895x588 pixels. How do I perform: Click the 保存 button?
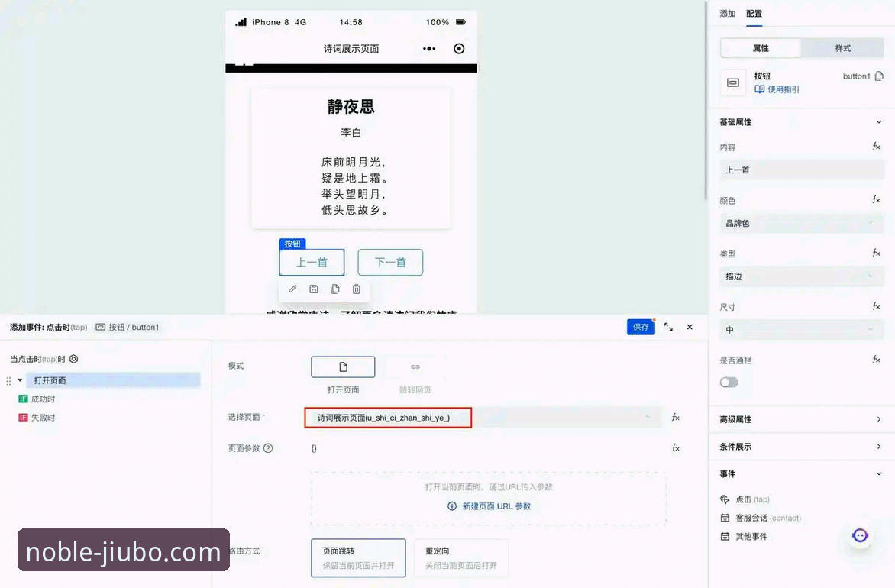coord(641,327)
